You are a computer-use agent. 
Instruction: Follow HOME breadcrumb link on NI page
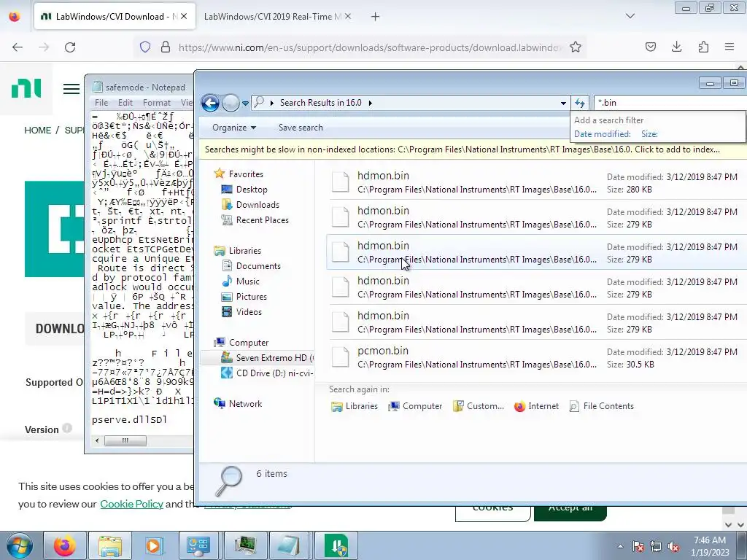coord(38,131)
